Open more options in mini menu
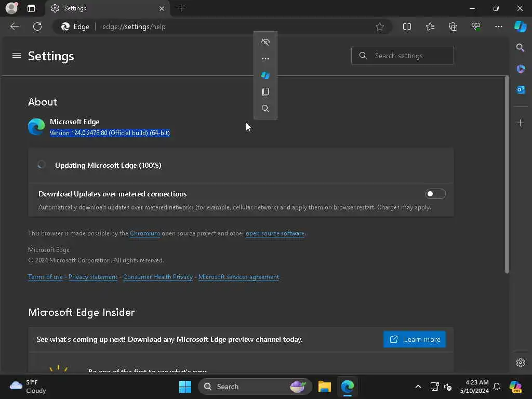Viewport: 532px width, 399px height. (265, 59)
